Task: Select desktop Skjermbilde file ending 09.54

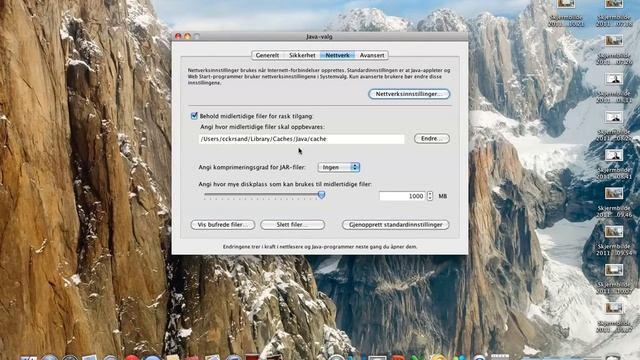Action: [x=614, y=241]
